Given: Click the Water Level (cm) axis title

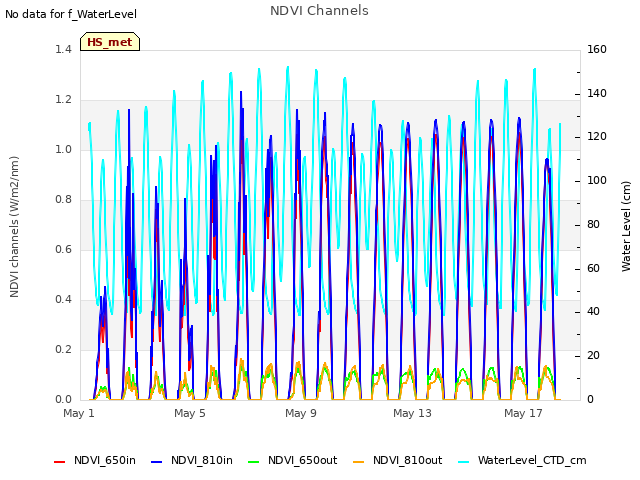Looking at the screenshot, I should point(626,227).
